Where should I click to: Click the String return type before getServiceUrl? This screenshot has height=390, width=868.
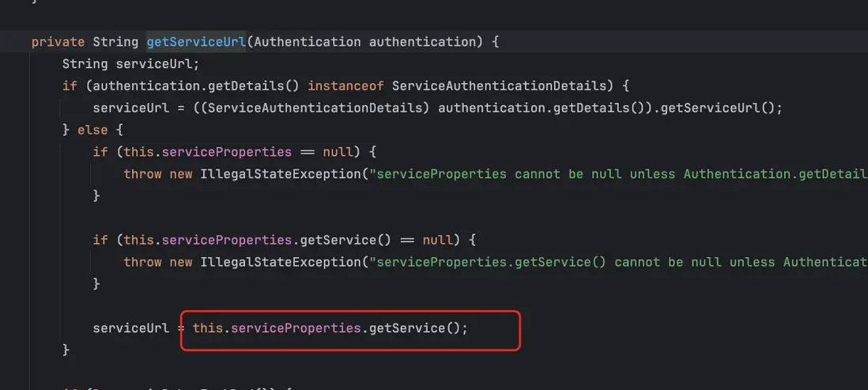tap(115, 41)
